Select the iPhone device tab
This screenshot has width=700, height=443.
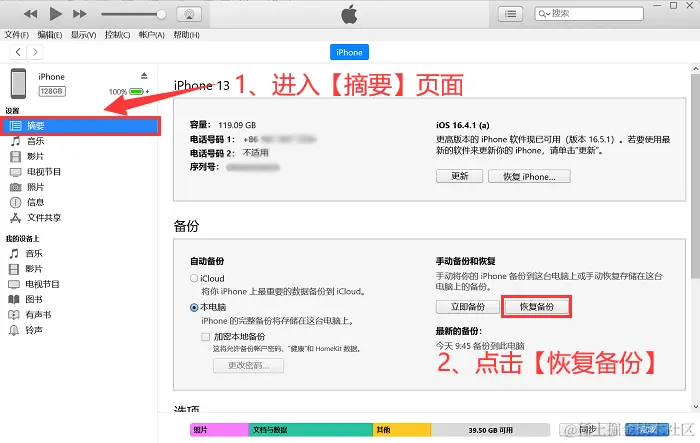[349, 52]
